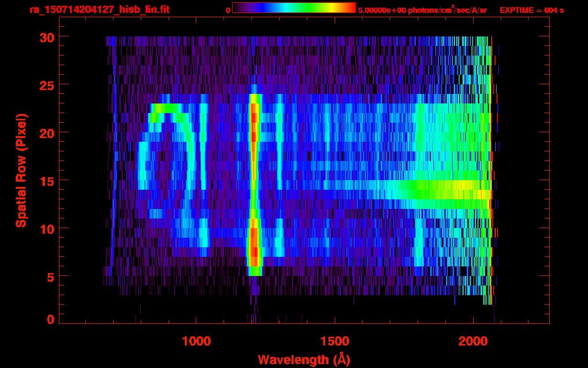
Task: Click the spatial row 15 tick label
Action: 47,181
